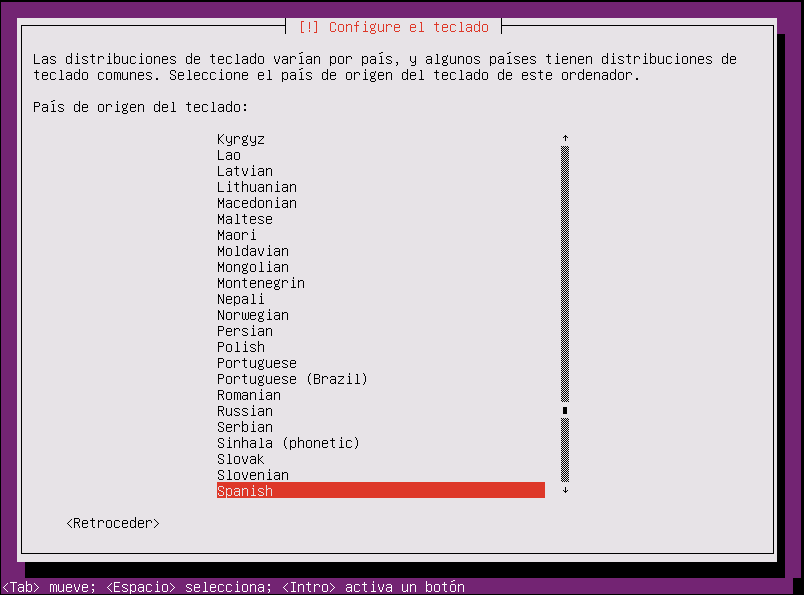804x595 pixels.
Task: Pick the Lithuanian keyboard entry
Action: [x=257, y=187]
